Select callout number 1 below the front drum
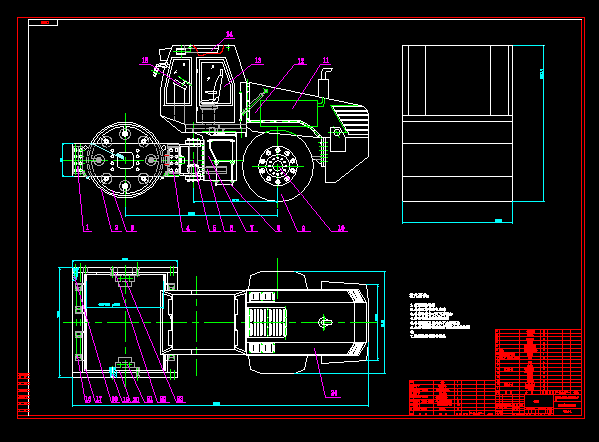This screenshot has height=442, width=599. coord(87,227)
